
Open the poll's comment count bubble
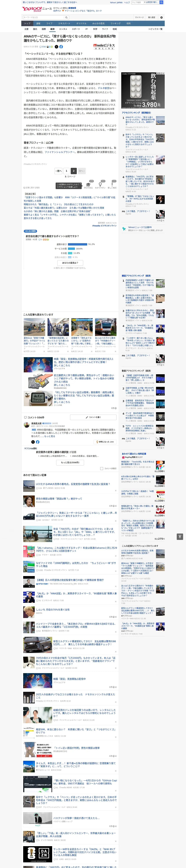tap(40, 240)
